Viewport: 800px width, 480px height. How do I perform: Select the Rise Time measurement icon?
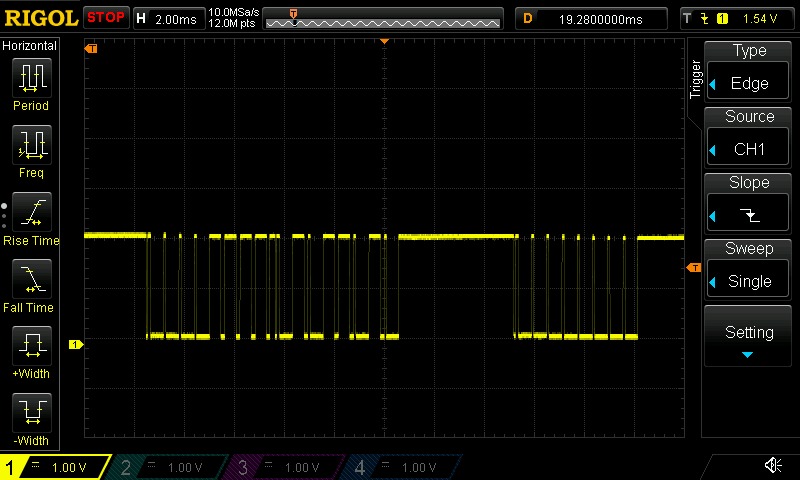click(x=31, y=213)
